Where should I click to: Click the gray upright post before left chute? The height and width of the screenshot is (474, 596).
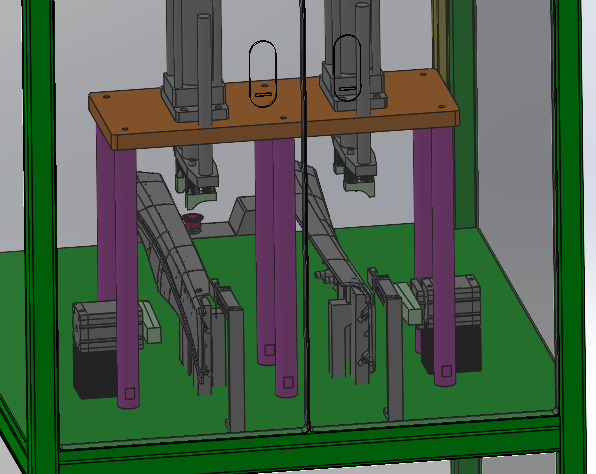point(236,369)
